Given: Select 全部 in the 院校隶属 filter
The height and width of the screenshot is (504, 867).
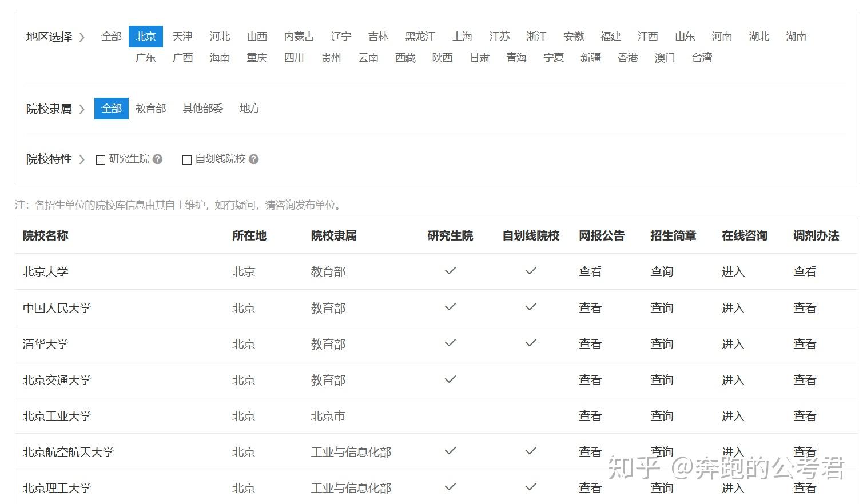Looking at the screenshot, I should pos(112,109).
